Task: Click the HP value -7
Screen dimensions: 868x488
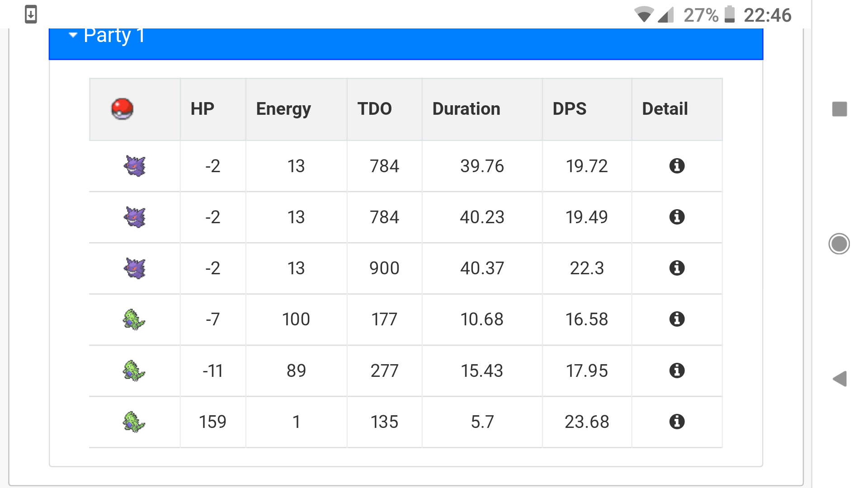Action: tap(212, 319)
